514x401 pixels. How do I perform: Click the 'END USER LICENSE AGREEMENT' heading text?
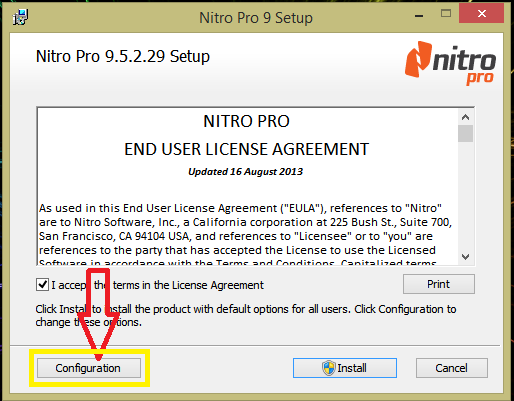(247, 149)
